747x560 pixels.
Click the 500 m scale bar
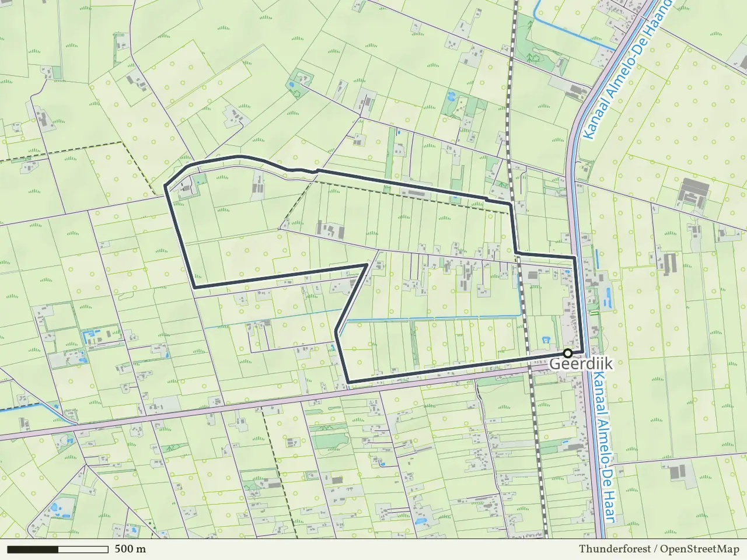58,549
